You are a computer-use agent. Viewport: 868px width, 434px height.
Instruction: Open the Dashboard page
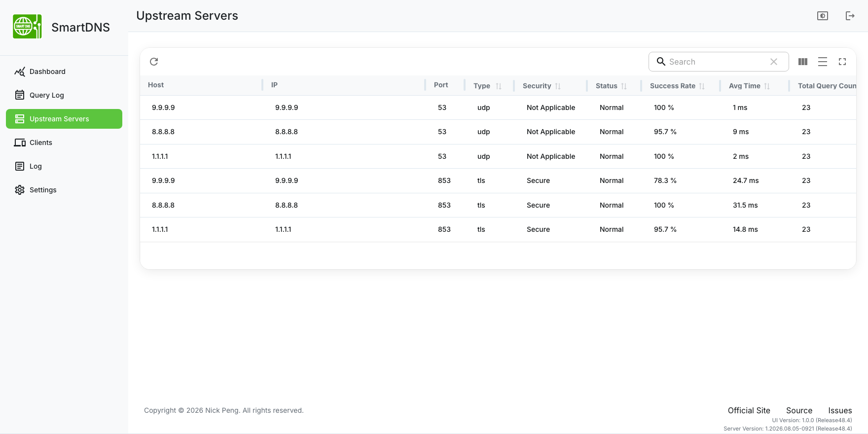point(64,72)
